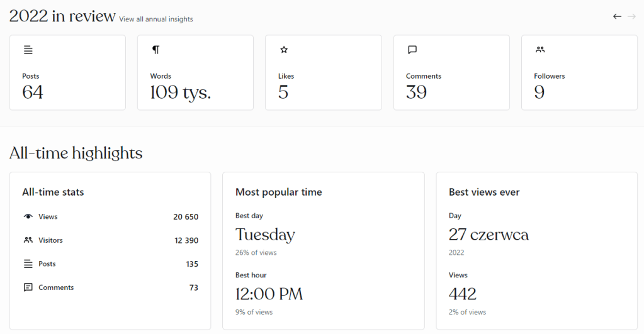Select the Comments 39 card

451,72
